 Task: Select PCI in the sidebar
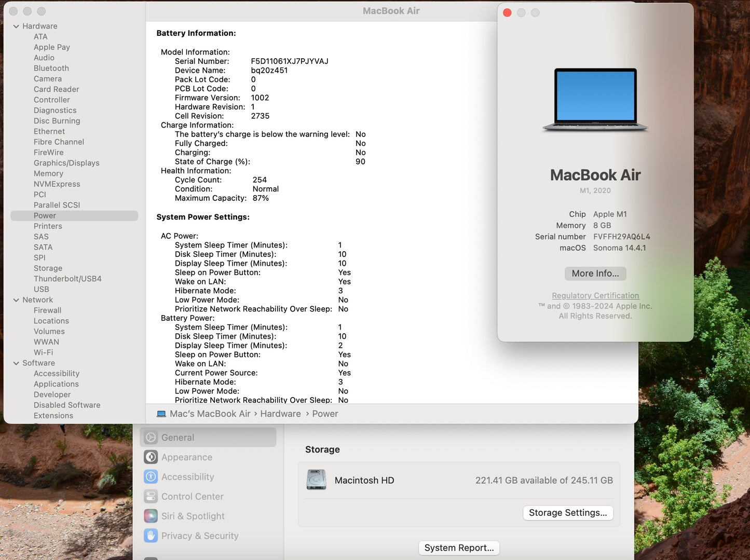tap(40, 195)
